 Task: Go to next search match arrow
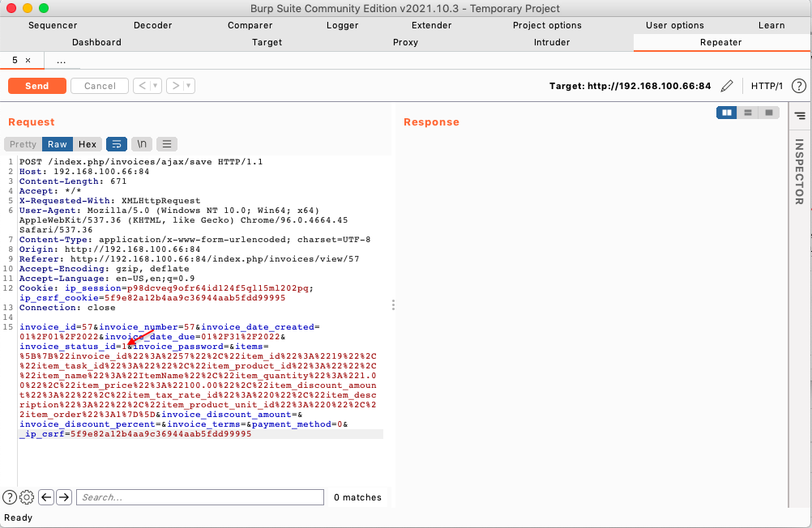[x=64, y=497]
